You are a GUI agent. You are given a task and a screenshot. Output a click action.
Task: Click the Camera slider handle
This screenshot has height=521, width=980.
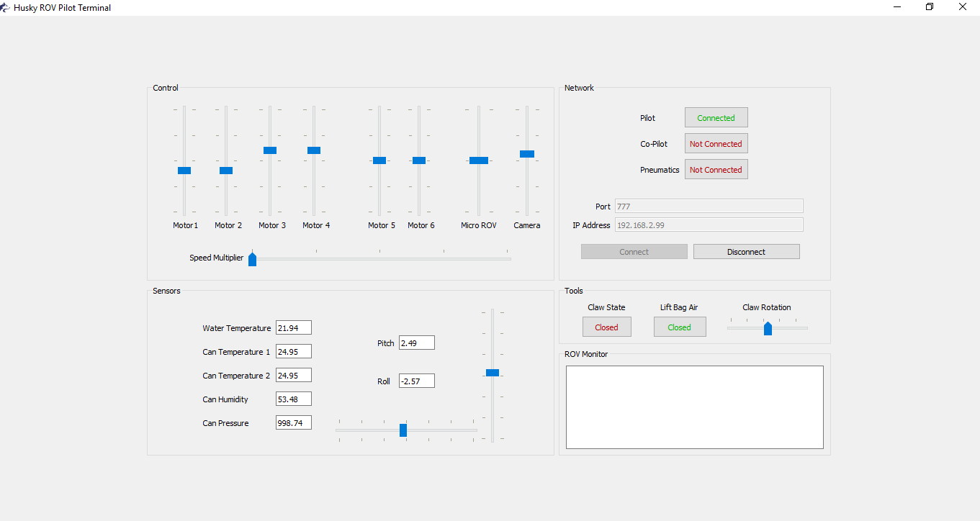[526, 154]
